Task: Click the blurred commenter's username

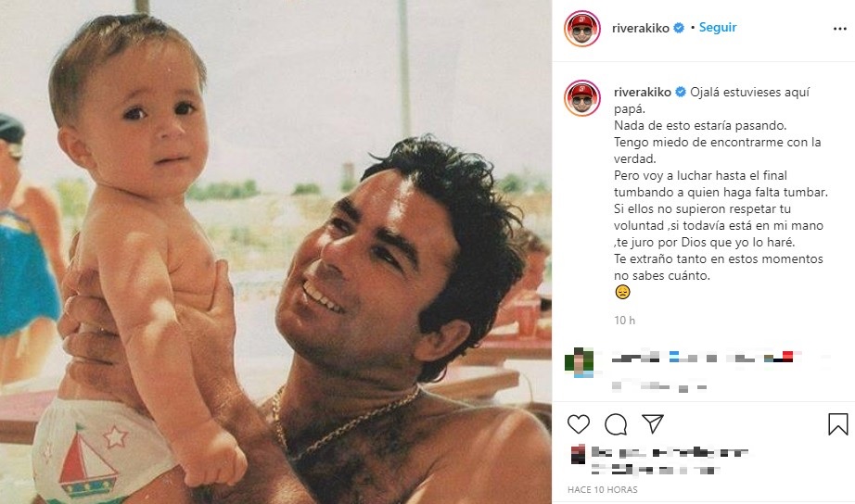Action: pyautogui.click(x=636, y=358)
